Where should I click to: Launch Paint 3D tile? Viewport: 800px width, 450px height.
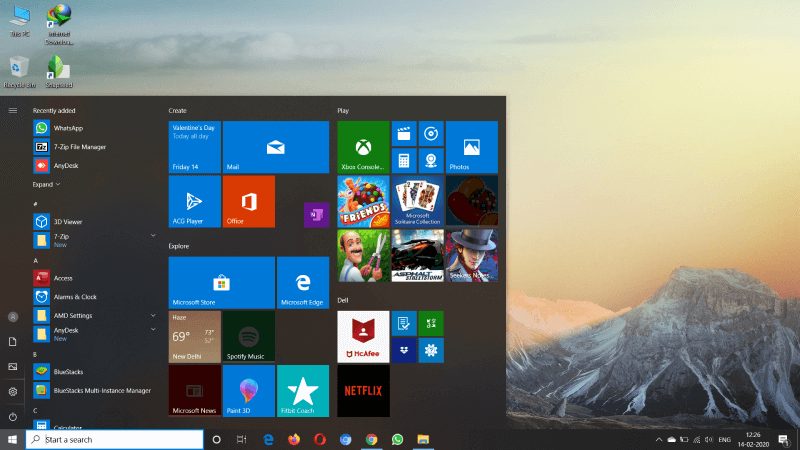click(249, 391)
